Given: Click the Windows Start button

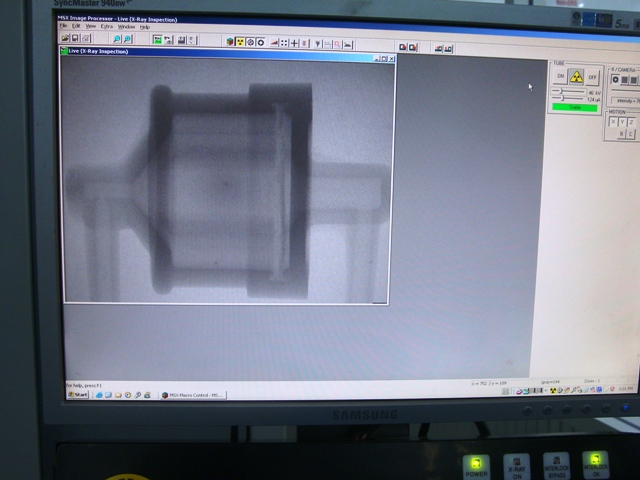Looking at the screenshot, I should [77, 395].
